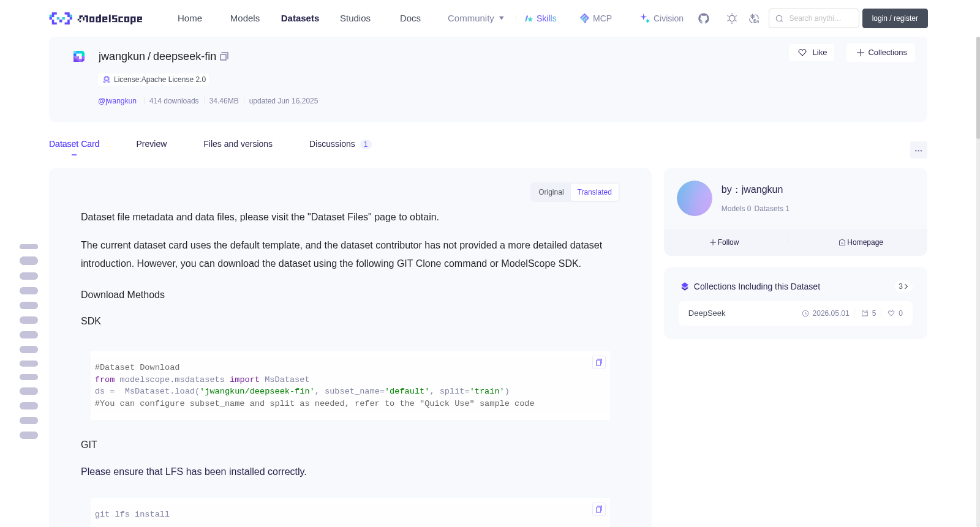Expand the Community dropdown menu
Viewport: 980px width, 527px height.
click(x=476, y=18)
